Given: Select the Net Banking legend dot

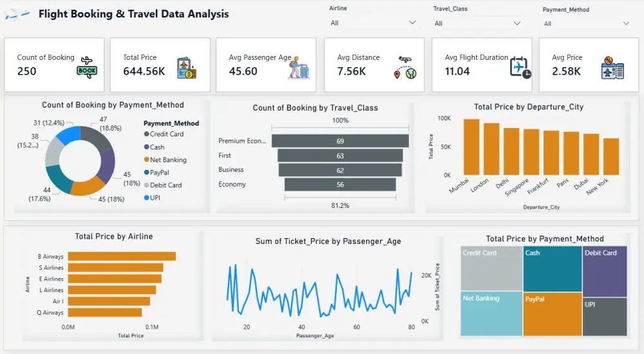Looking at the screenshot, I should click(x=147, y=160).
